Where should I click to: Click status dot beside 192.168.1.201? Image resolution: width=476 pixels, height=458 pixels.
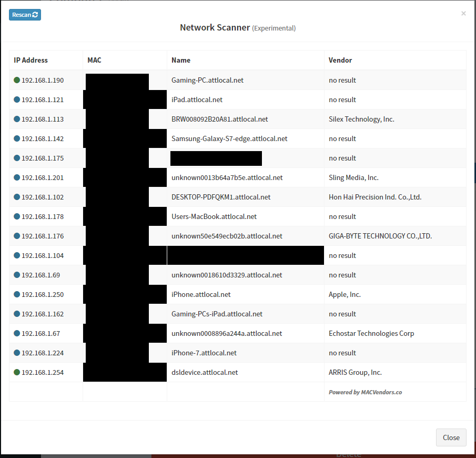pos(17,177)
